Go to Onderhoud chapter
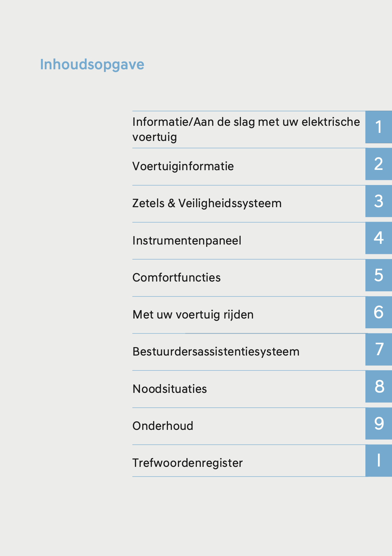392x556 pixels. tap(163, 426)
